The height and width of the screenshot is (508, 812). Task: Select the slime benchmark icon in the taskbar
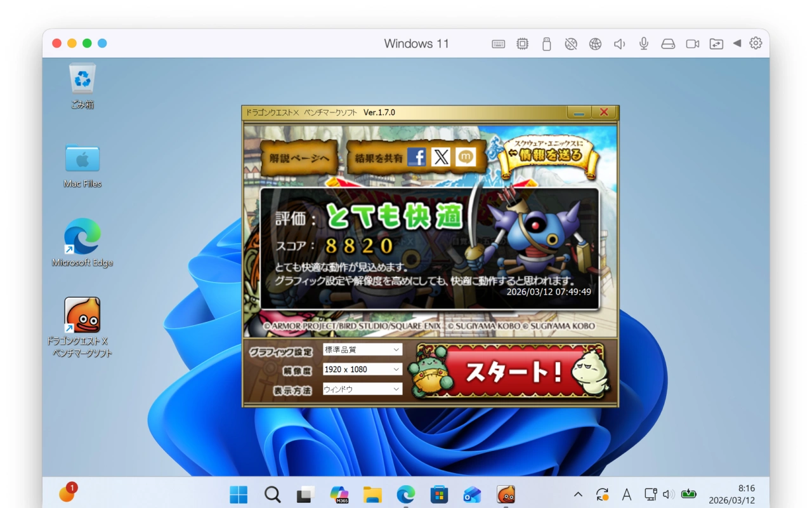[506, 494]
